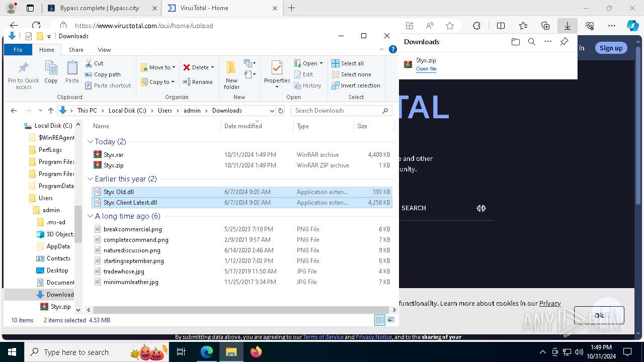644x362 pixels.
Task: Pin the Edge Downloads panel
Action: coord(565,42)
